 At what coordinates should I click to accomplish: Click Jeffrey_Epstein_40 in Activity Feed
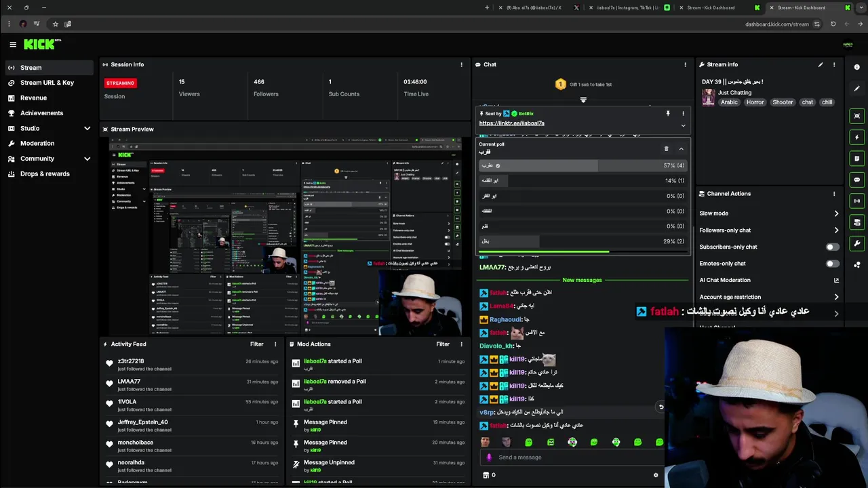[142, 422]
